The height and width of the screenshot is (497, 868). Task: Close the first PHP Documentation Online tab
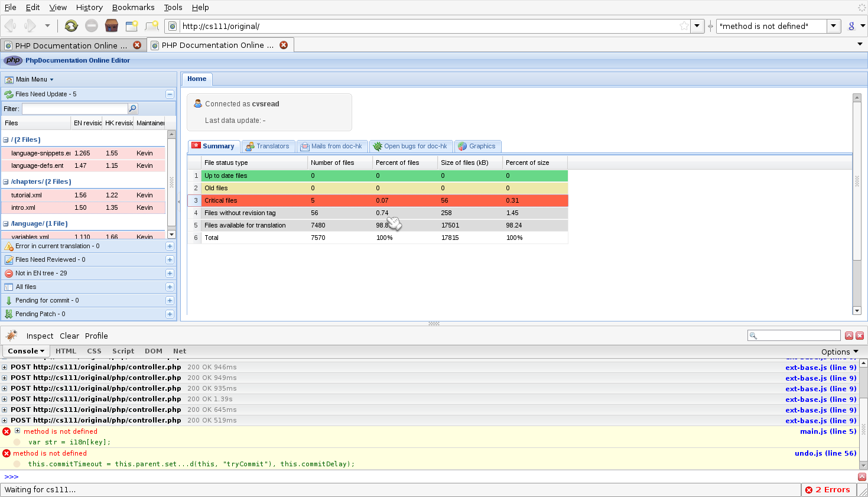tap(137, 45)
